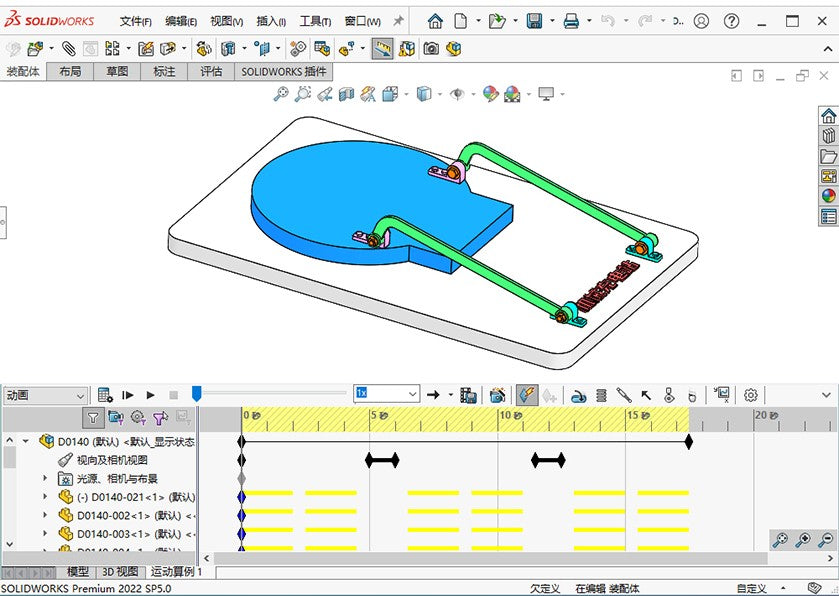Switch to the 评估 tab
839x596 pixels.
pos(211,72)
